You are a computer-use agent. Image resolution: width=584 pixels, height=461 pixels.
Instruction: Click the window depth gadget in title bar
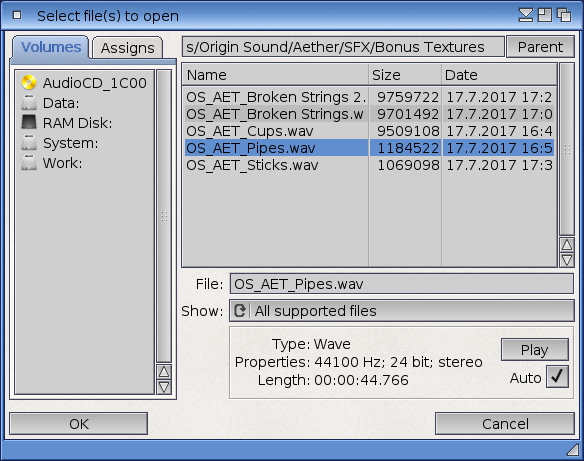tap(564, 15)
